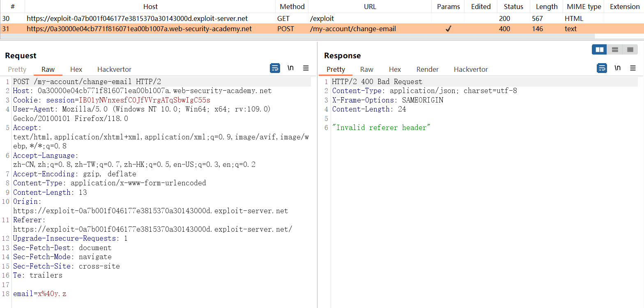Switch to side-by-side split layout
This screenshot has width=644, height=308.
(x=599, y=50)
